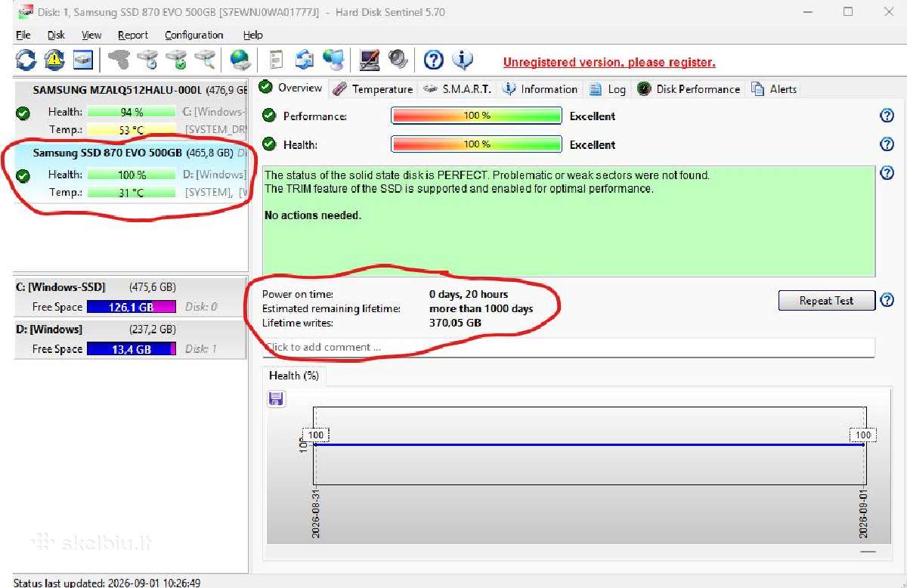This screenshot has width=907, height=588.
Task: Click the 'No actions needed.' status text
Action: click(313, 215)
